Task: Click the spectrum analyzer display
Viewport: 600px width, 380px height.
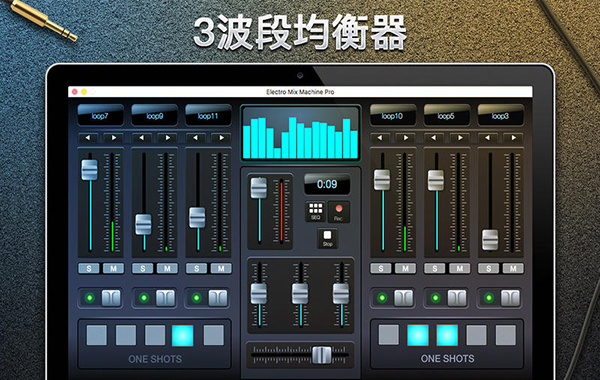Action: (x=301, y=133)
